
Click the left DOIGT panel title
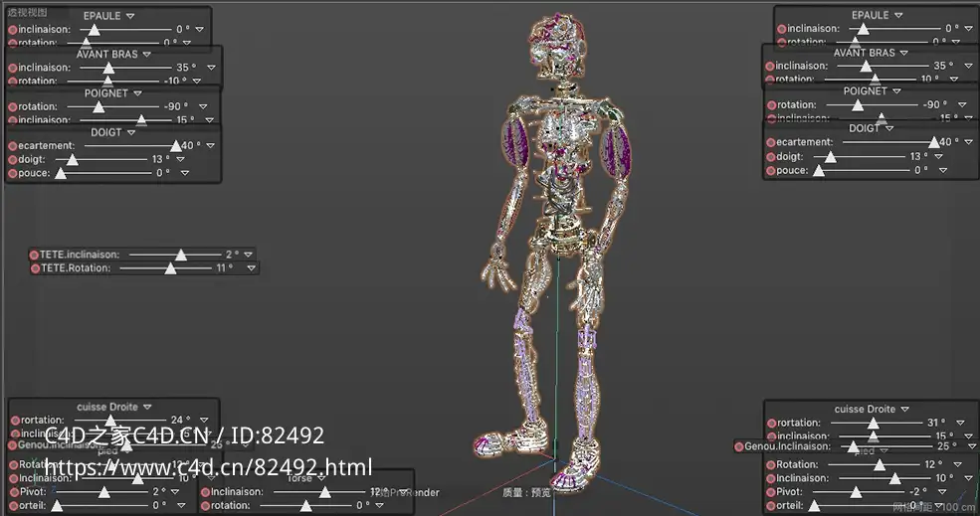(106, 132)
